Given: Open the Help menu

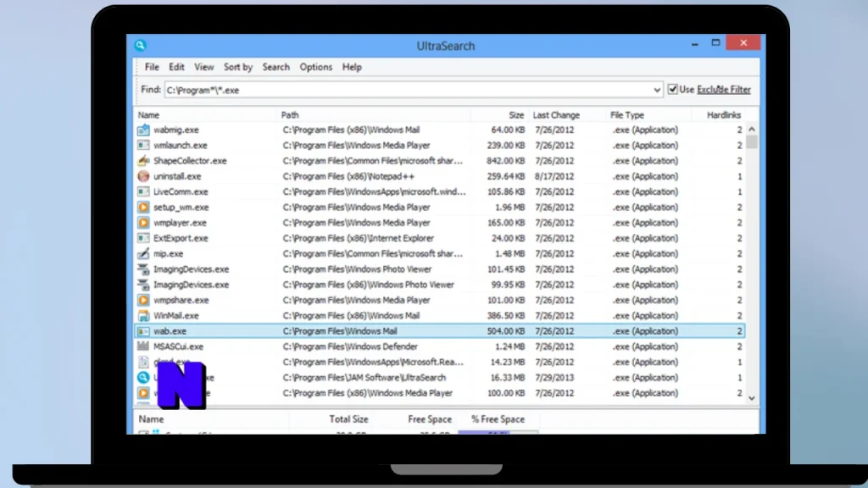Looking at the screenshot, I should click(x=352, y=67).
